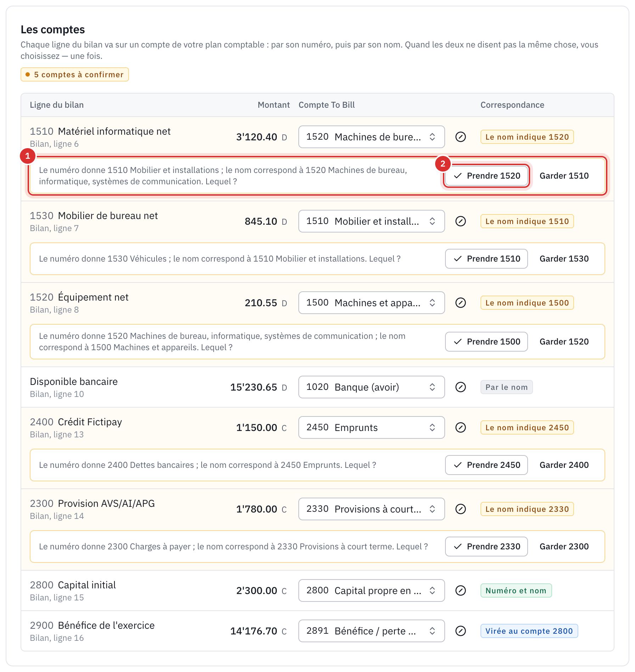Click the ignore icon on the Disponible bancaire row
Viewport: 635px width, 672px height.
coord(460,387)
